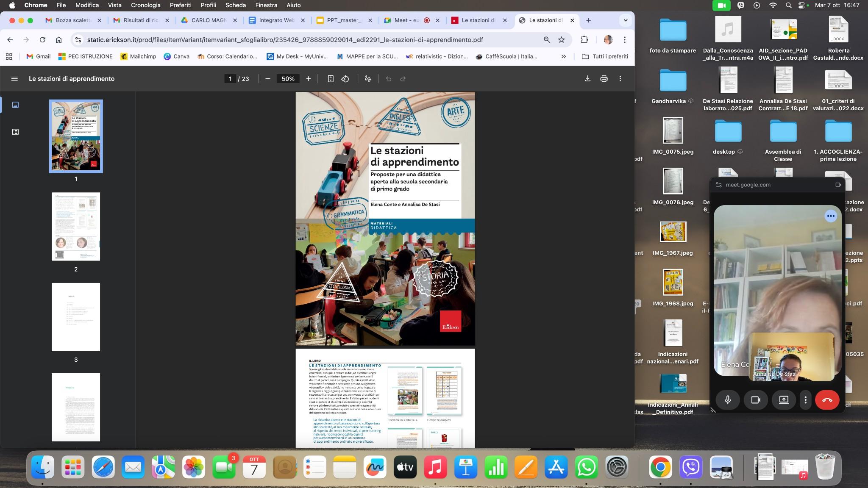Click the fit to page icon
Screen dimensions: 868x488
click(331, 79)
